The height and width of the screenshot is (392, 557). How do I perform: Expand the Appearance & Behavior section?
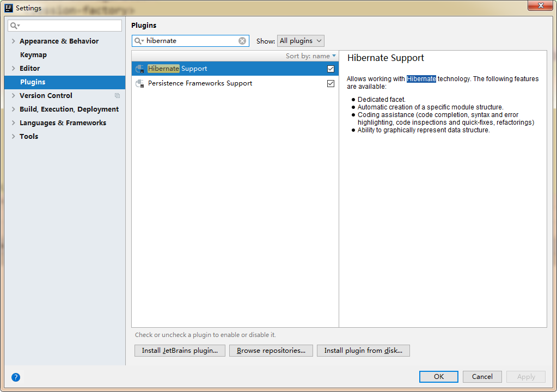click(14, 41)
